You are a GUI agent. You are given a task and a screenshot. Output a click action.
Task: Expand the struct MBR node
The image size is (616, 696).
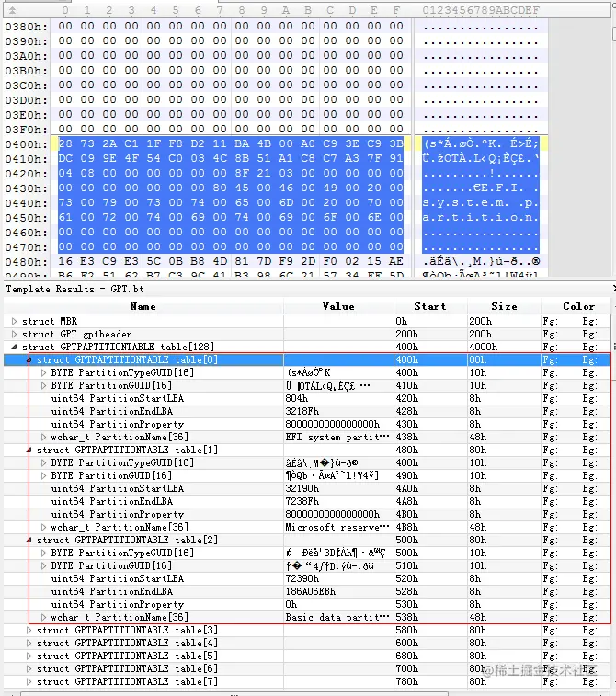tap(14, 321)
